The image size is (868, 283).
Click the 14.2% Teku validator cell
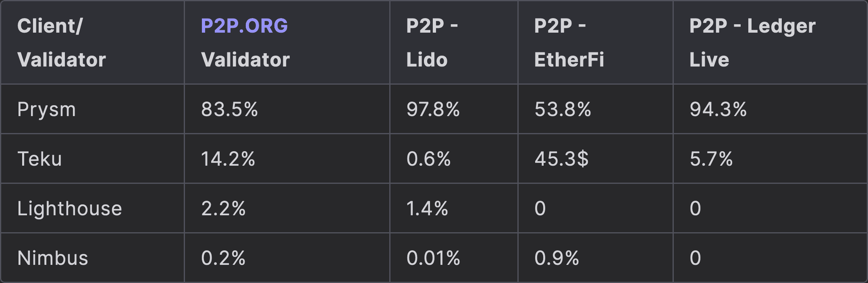click(228, 159)
